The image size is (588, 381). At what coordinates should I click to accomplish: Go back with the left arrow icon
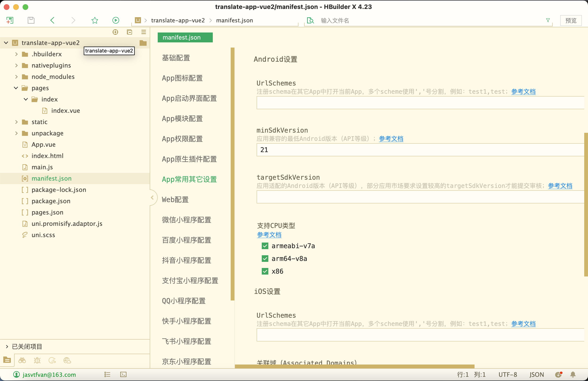(52, 20)
